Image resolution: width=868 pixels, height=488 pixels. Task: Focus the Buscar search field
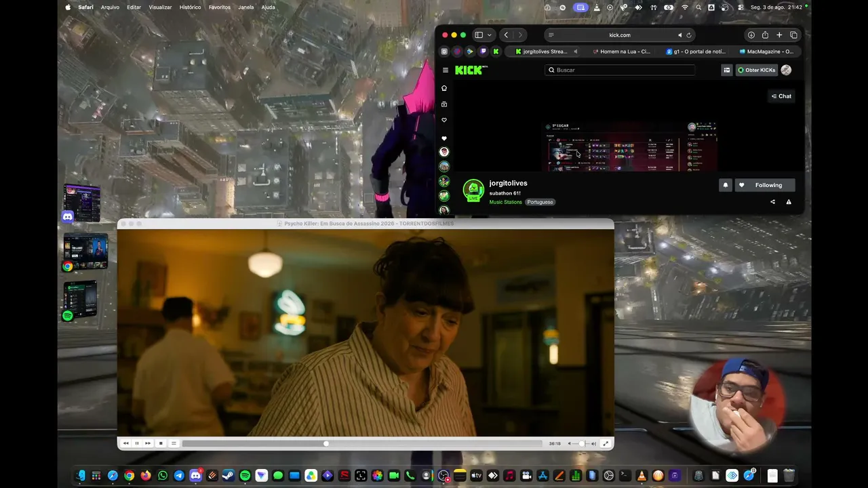(620, 70)
